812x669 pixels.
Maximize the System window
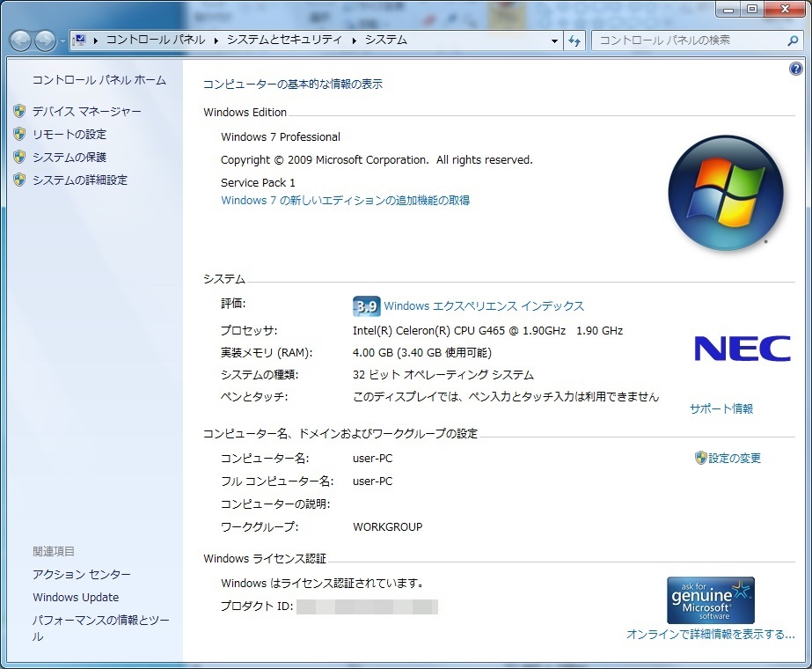pos(752,9)
